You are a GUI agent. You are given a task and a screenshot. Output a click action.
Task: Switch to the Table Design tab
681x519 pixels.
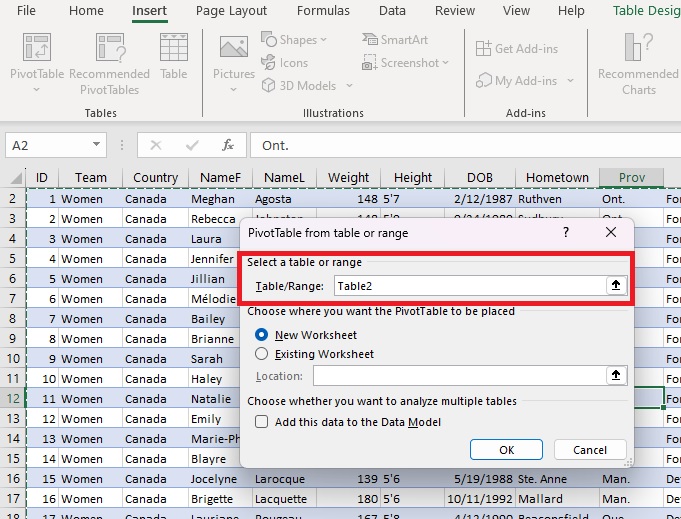646,10
